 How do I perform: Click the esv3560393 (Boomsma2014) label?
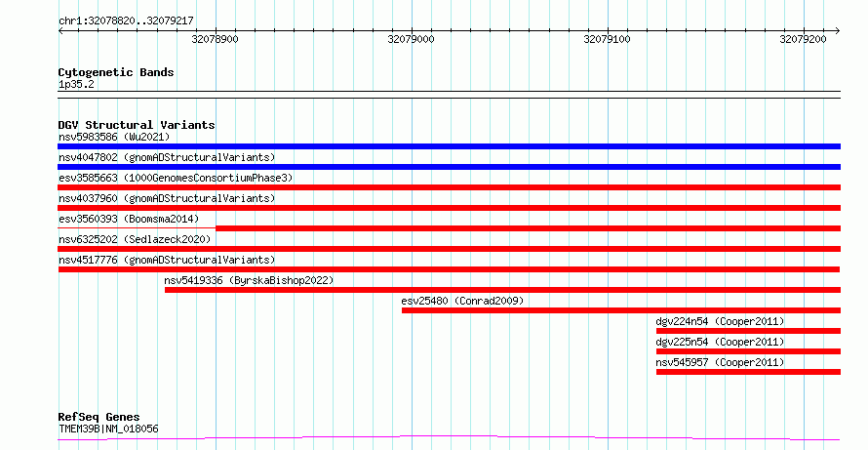tap(129, 219)
